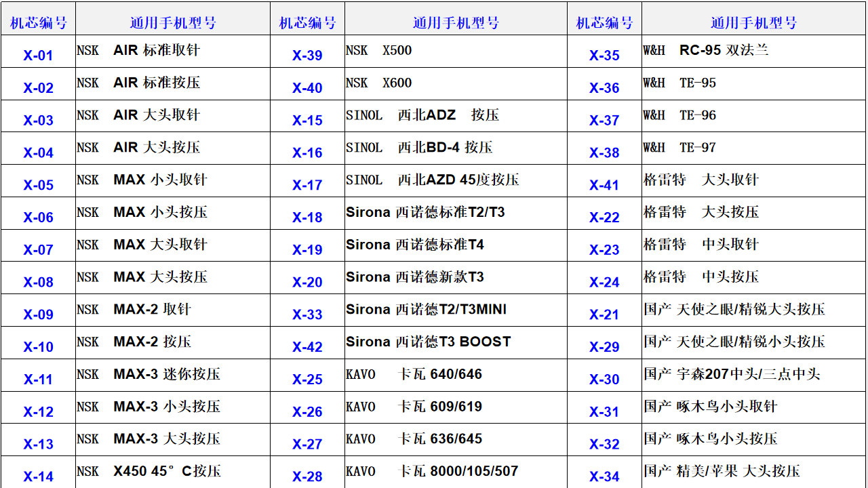Select the X-41 code cell
The width and height of the screenshot is (868, 488).
(604, 181)
